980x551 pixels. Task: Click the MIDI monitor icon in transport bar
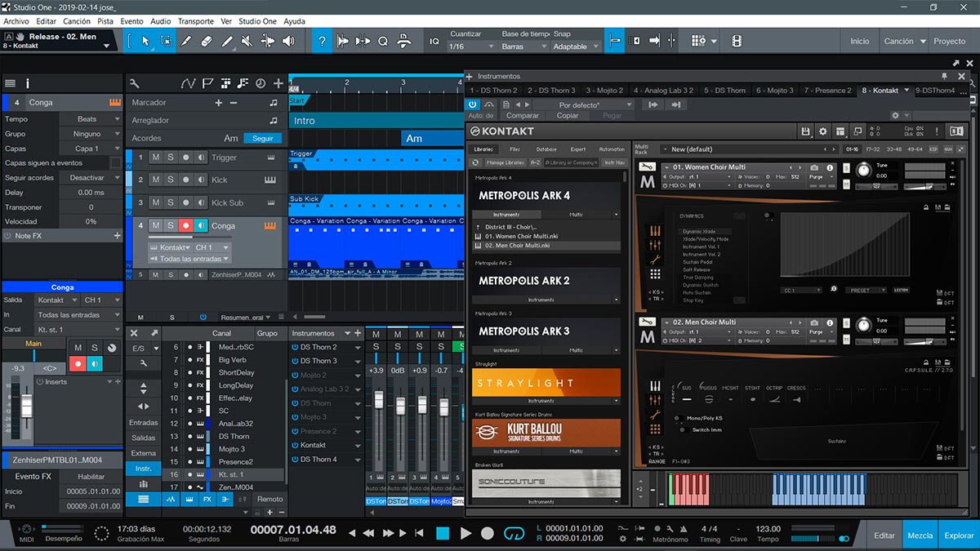[x=26, y=531]
